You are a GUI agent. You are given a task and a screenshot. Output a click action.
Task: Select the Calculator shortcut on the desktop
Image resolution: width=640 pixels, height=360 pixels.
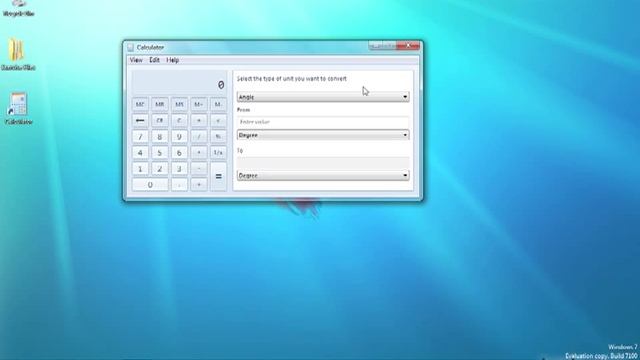(x=19, y=109)
